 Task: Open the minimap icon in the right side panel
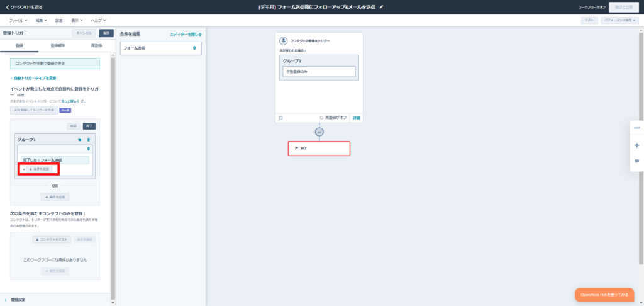pos(637,127)
